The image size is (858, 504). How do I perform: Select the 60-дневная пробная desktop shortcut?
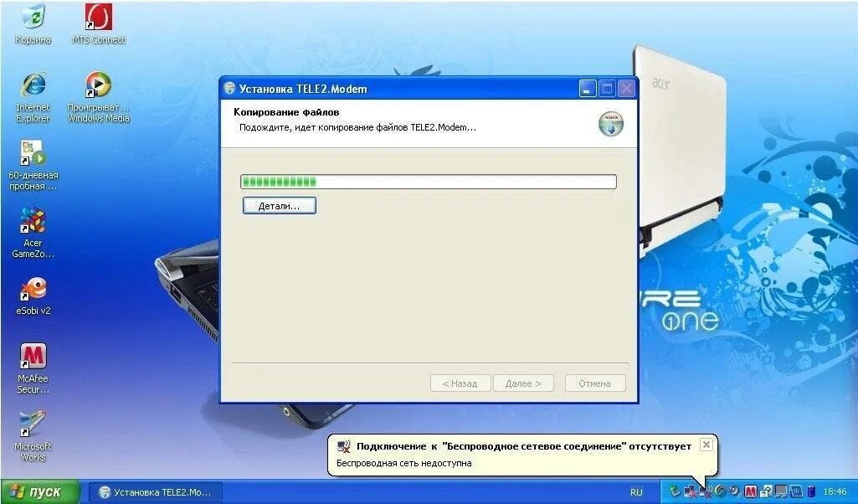pos(33,165)
